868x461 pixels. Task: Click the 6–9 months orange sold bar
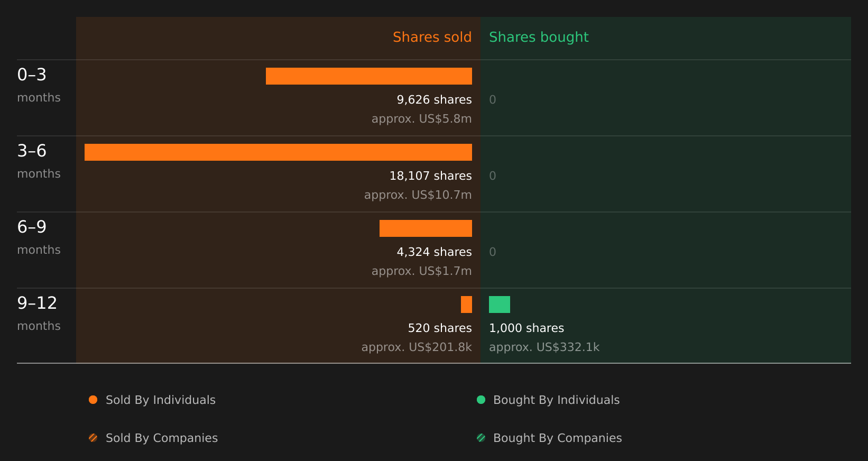point(426,228)
